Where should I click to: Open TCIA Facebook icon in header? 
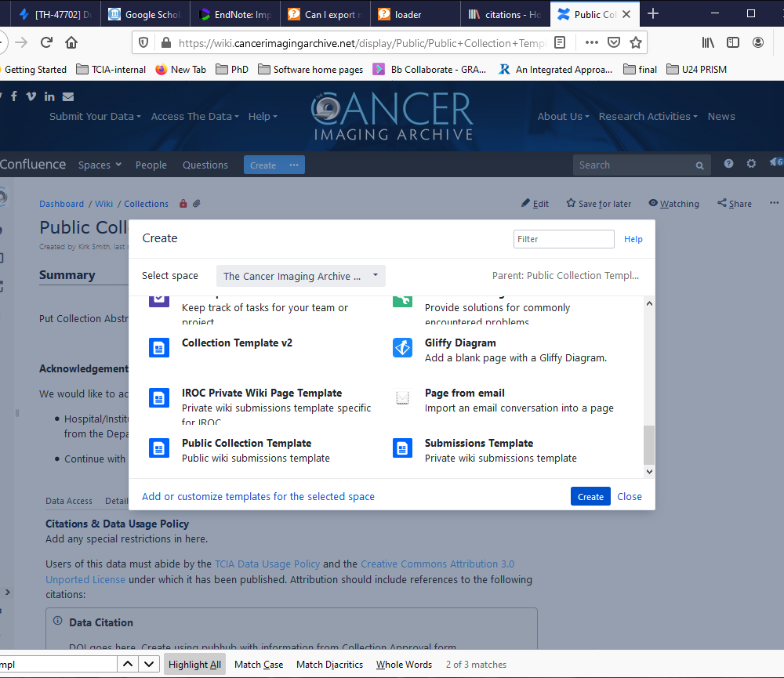(14, 96)
